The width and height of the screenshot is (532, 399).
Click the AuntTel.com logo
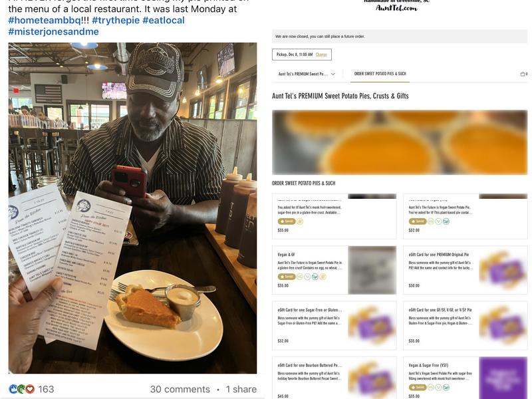pos(396,6)
